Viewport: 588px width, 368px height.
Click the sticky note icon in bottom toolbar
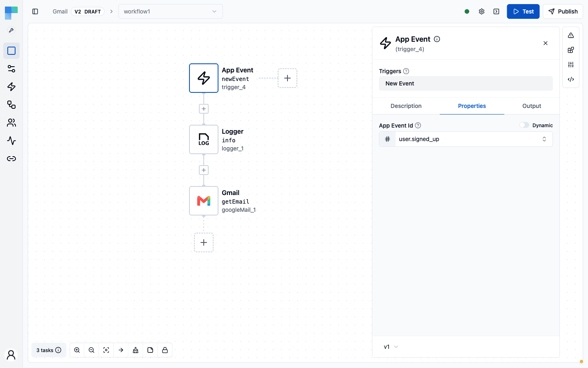click(150, 350)
